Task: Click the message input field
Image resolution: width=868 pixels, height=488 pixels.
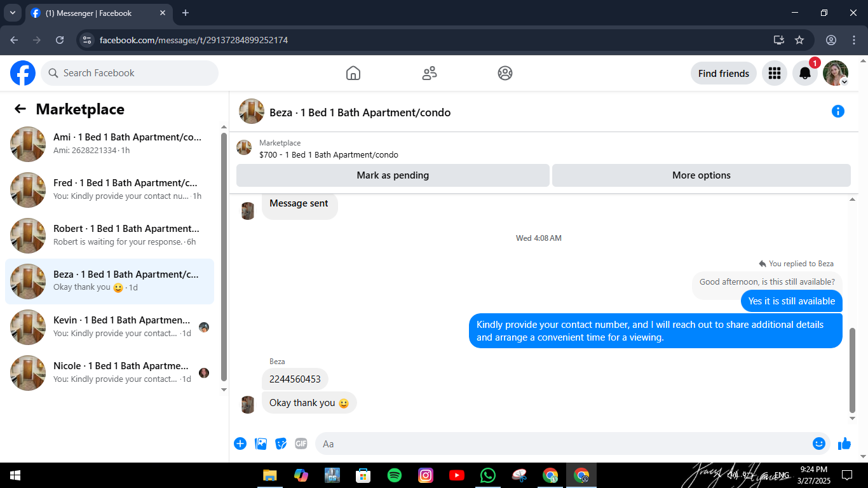Action: pyautogui.click(x=565, y=444)
